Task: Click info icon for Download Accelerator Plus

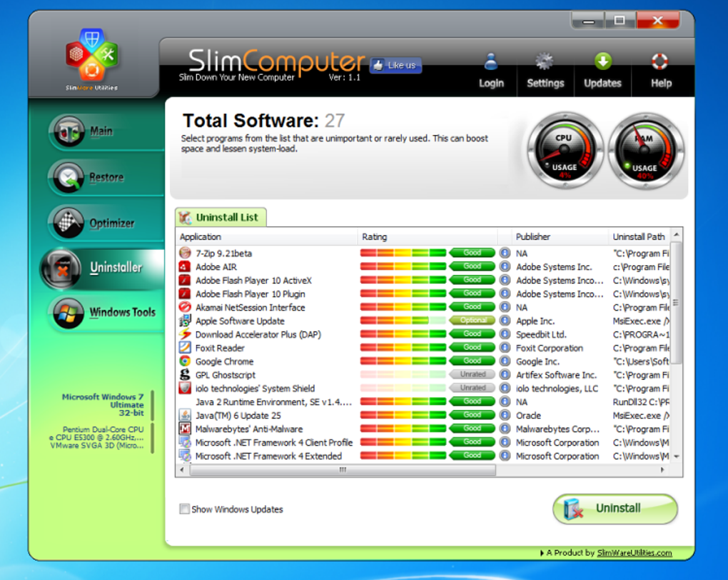Action: click(505, 334)
